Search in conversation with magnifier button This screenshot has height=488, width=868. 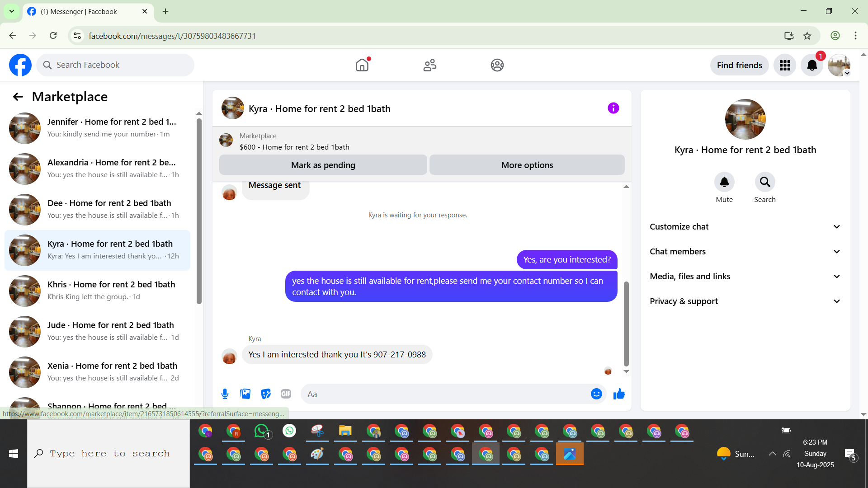click(765, 182)
